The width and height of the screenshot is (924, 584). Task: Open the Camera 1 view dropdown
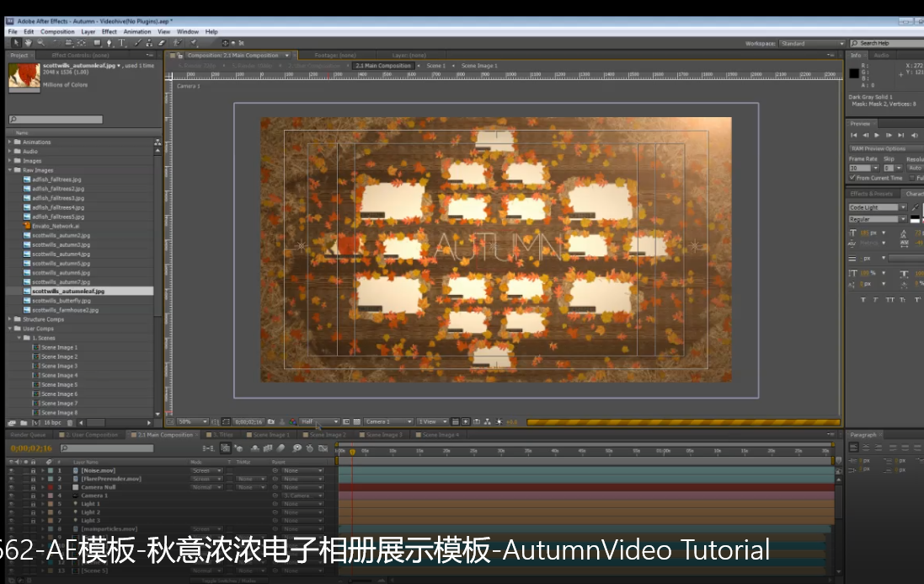[388, 422]
